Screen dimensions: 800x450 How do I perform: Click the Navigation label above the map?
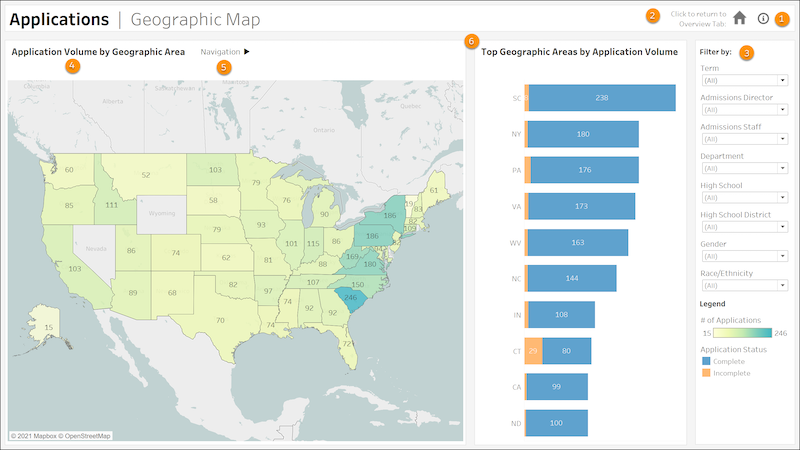[220, 51]
